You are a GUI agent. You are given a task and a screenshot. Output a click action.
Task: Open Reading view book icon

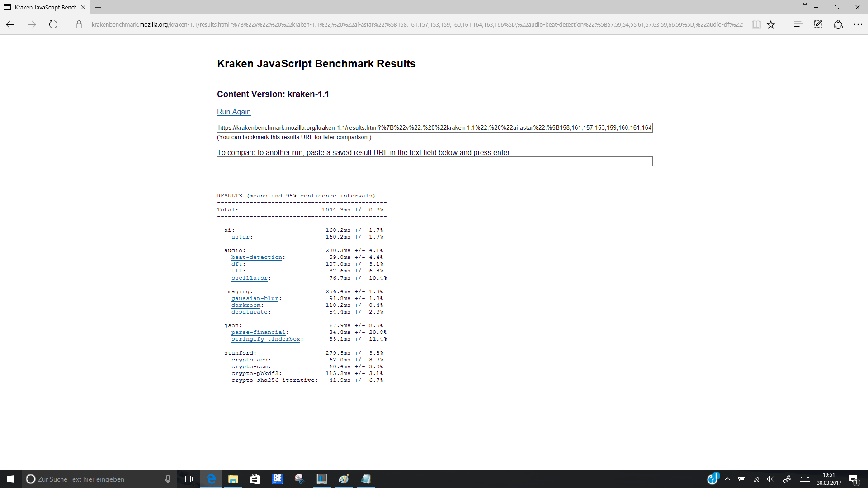756,25
